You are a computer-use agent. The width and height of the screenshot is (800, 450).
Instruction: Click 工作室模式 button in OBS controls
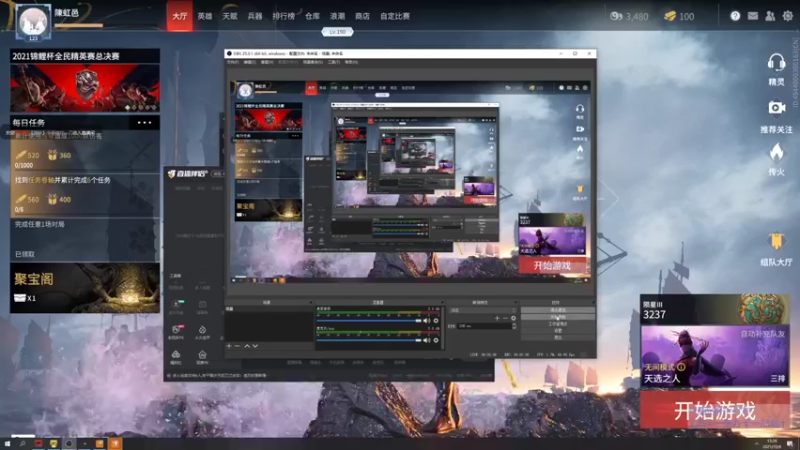click(x=558, y=324)
